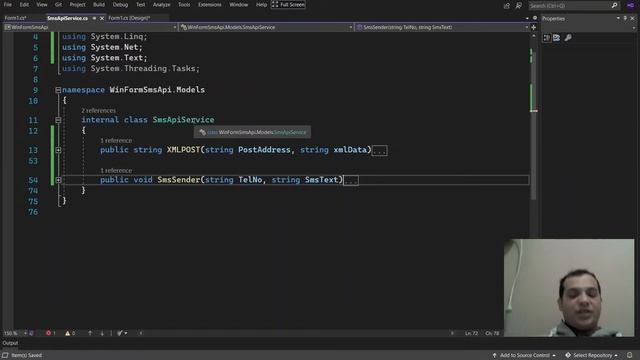Go to previous issue up arrow

point(90,333)
